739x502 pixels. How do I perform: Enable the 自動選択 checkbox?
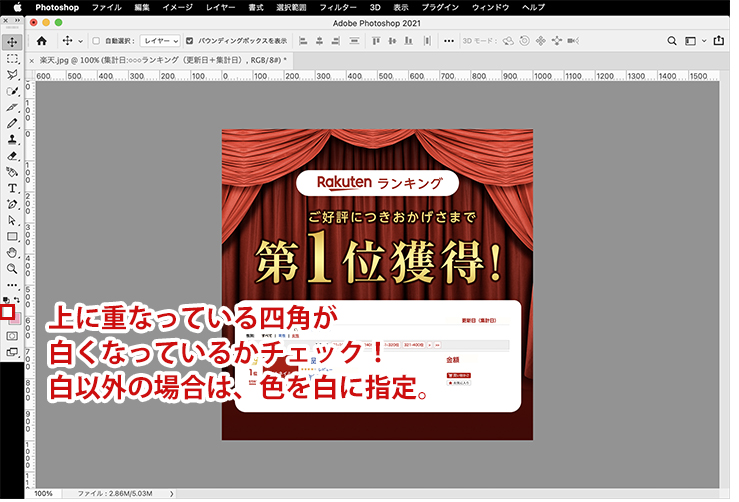[96, 41]
